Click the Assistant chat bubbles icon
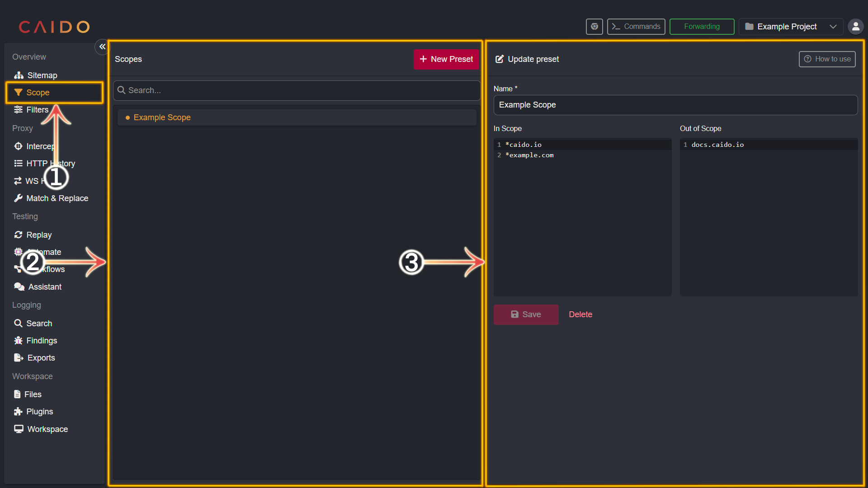Screen dimensions: 868x488 pos(19,287)
